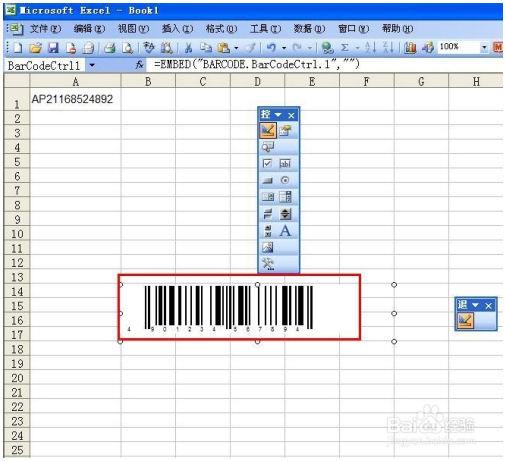Cut selection with the scissors icon

point(188,48)
